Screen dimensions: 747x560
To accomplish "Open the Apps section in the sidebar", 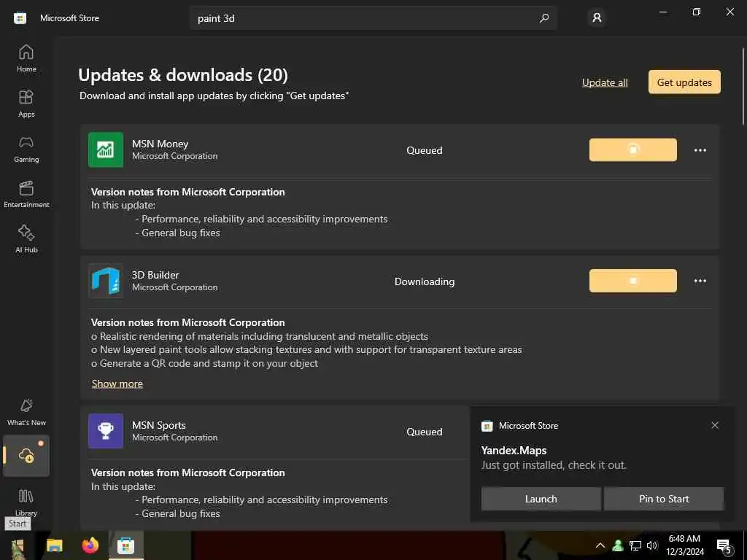I will coord(26,104).
